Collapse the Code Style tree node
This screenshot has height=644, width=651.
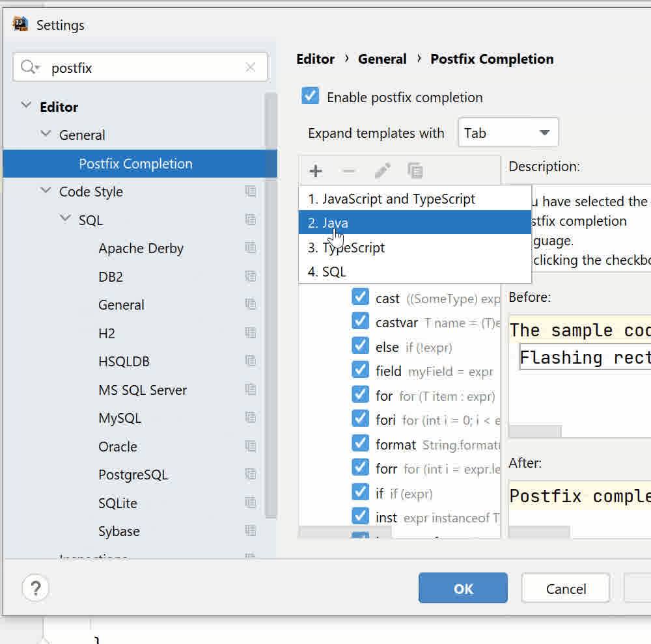point(46,191)
